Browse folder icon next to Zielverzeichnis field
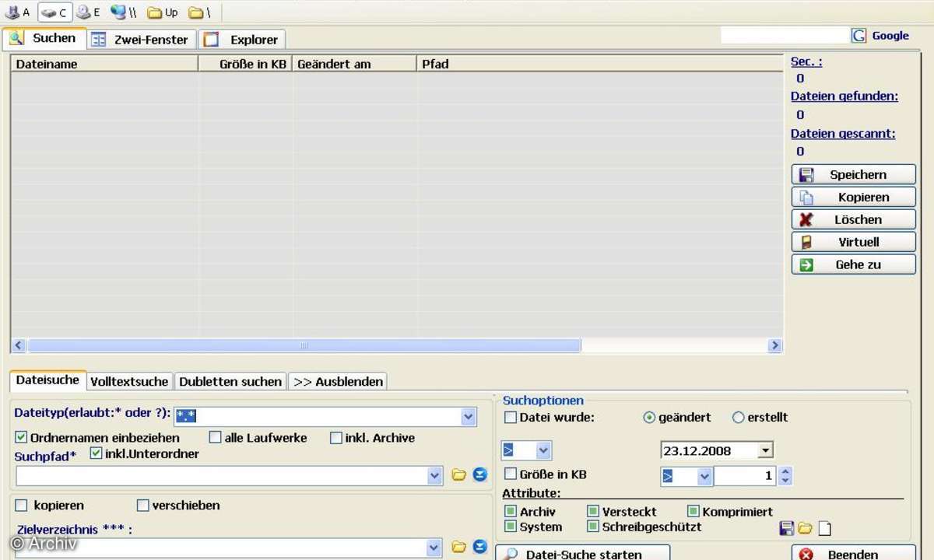Screen dimensions: 934x560 coord(459,547)
